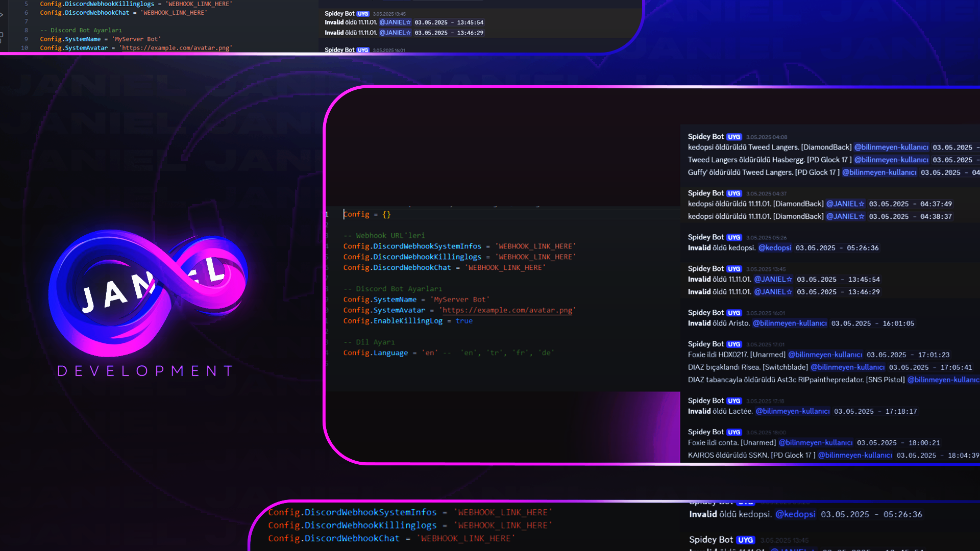Click Config.DiscordWebhookChat line in bottom panel

click(391, 538)
